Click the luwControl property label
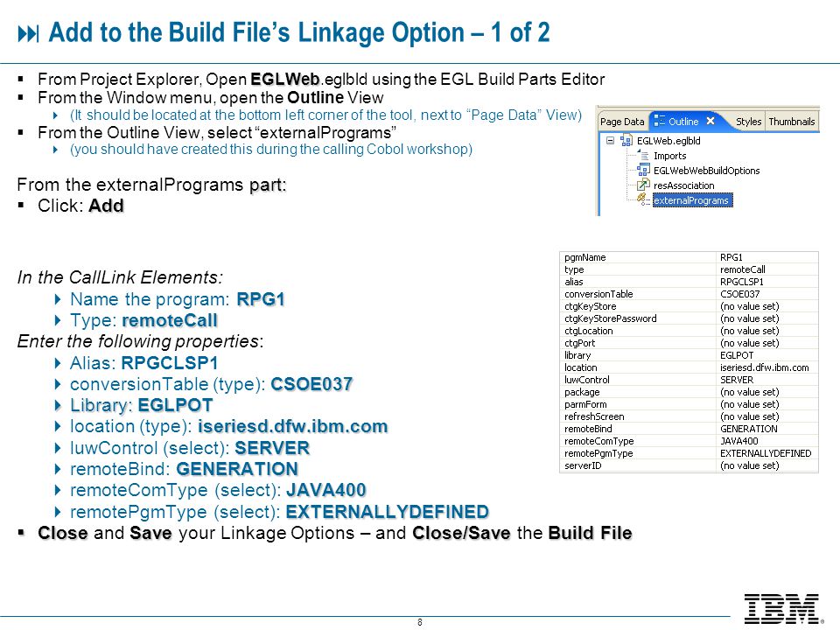840x630 pixels. click(586, 380)
